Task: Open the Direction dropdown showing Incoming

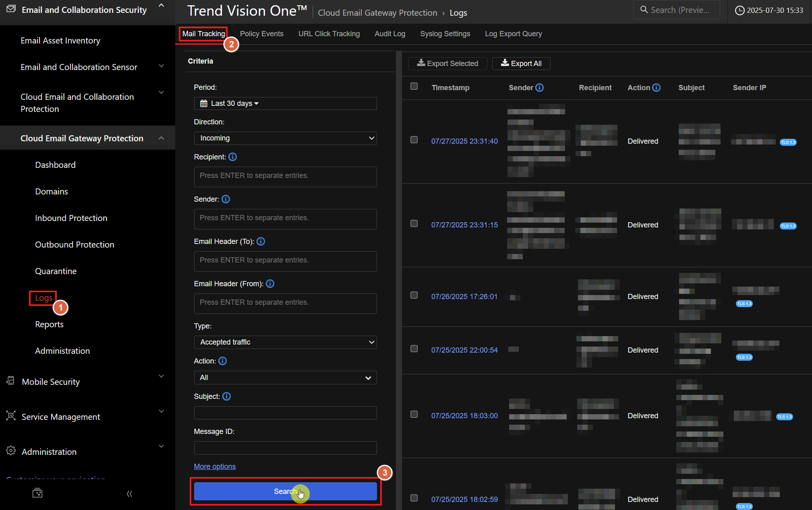Action: tap(285, 138)
